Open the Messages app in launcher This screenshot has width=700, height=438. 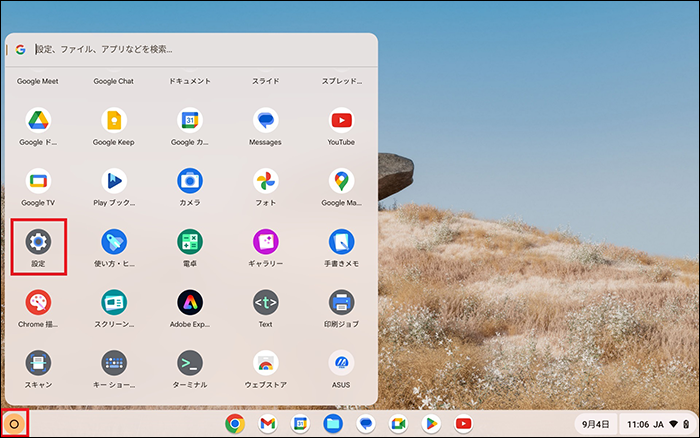click(265, 121)
